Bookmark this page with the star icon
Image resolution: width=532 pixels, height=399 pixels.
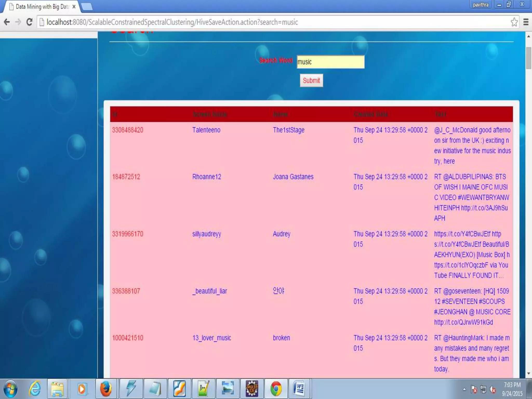click(514, 22)
